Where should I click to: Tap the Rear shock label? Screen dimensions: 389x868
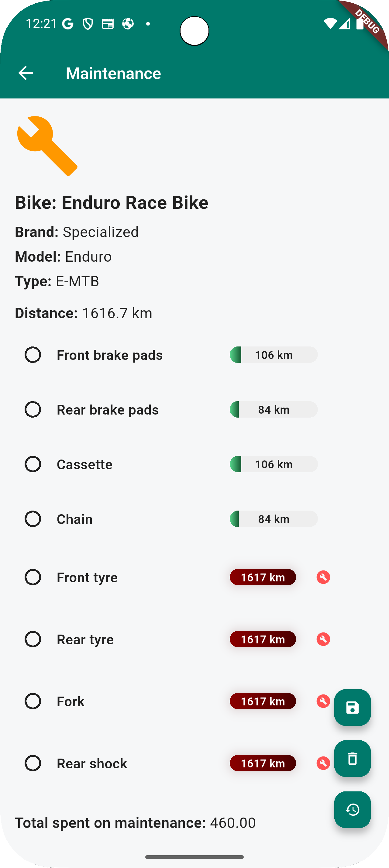[x=92, y=763]
